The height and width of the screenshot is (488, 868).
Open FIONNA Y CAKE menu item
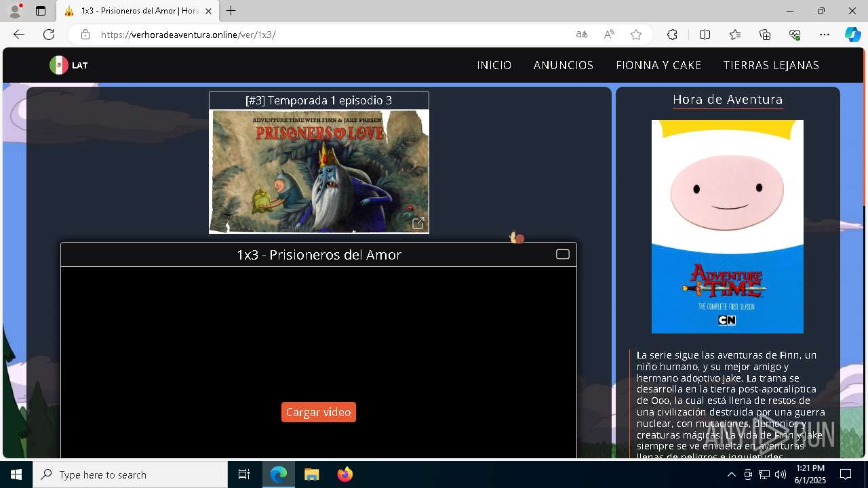point(658,65)
